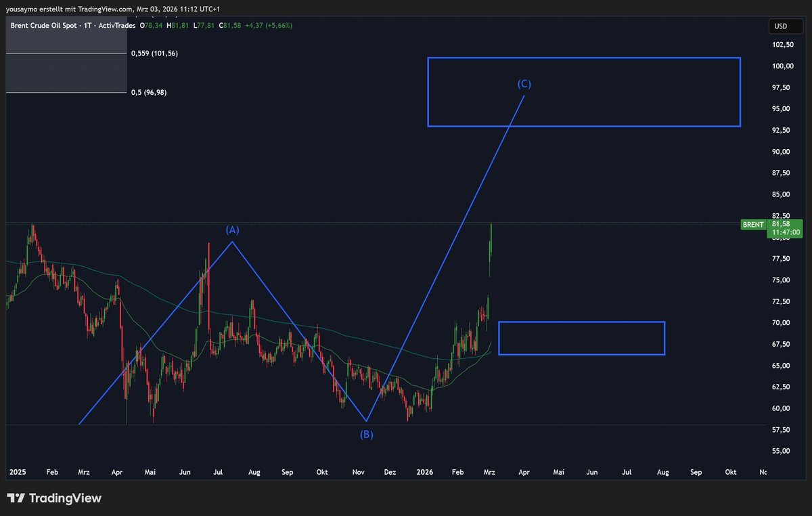Click the 102,50 price axis label

tap(783, 45)
